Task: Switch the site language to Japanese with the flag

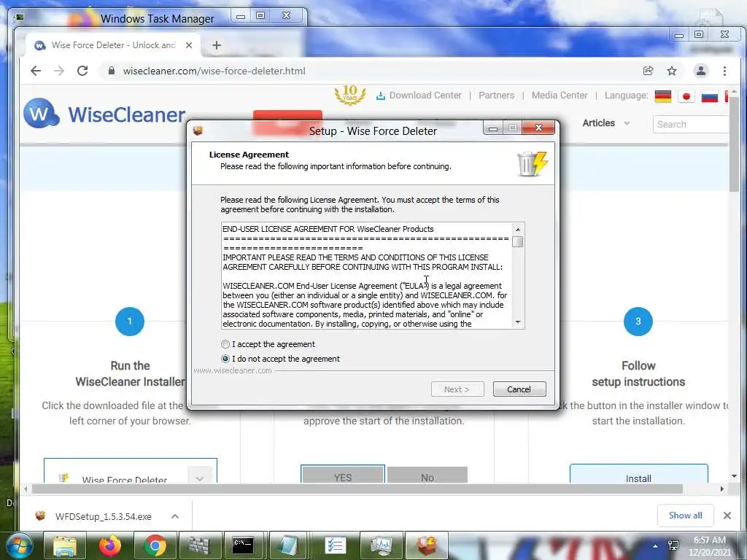Action: click(686, 97)
